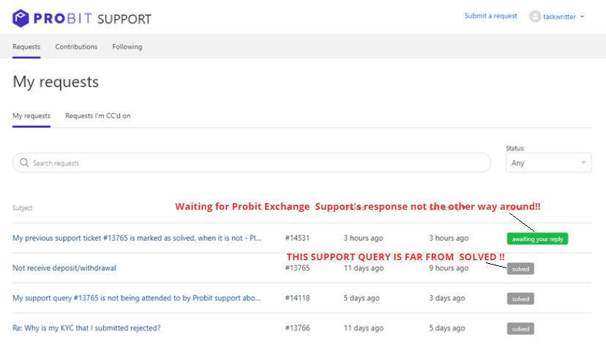Click the 5 days ago created cell of #14118
606x364 pixels.
tap(362, 298)
